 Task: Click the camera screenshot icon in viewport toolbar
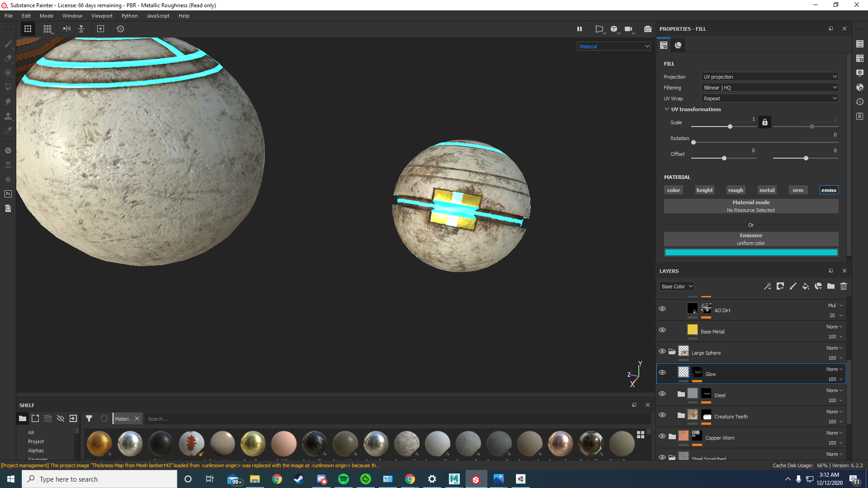point(647,29)
